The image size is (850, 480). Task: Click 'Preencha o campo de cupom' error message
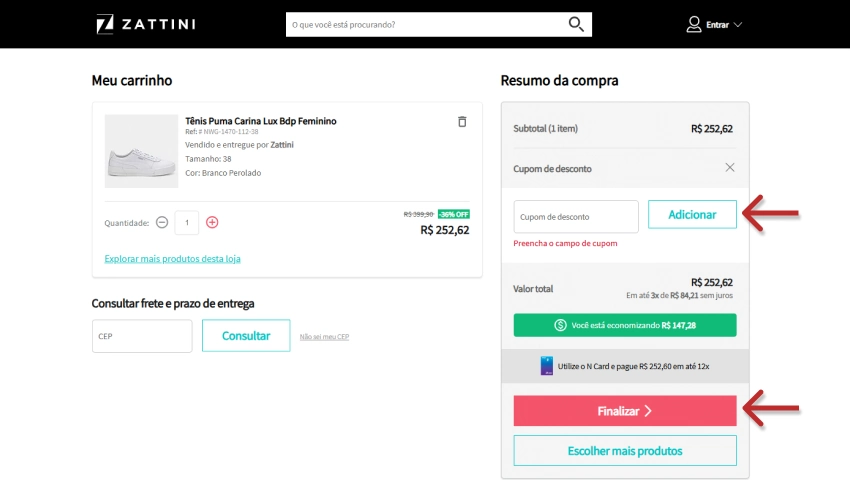pyautogui.click(x=565, y=244)
